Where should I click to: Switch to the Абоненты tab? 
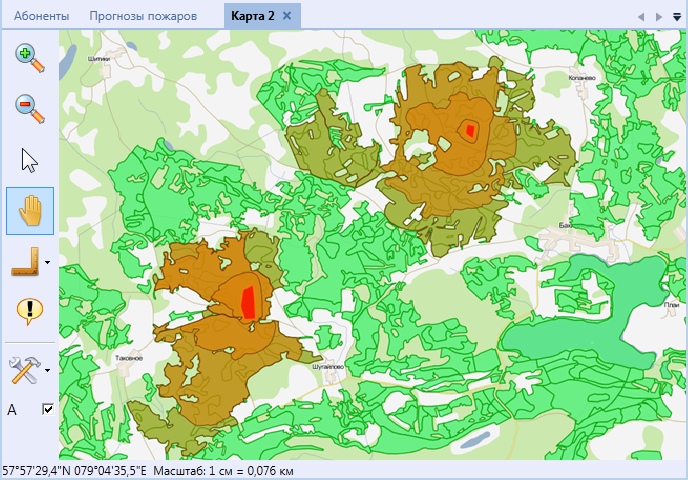pyautogui.click(x=41, y=16)
